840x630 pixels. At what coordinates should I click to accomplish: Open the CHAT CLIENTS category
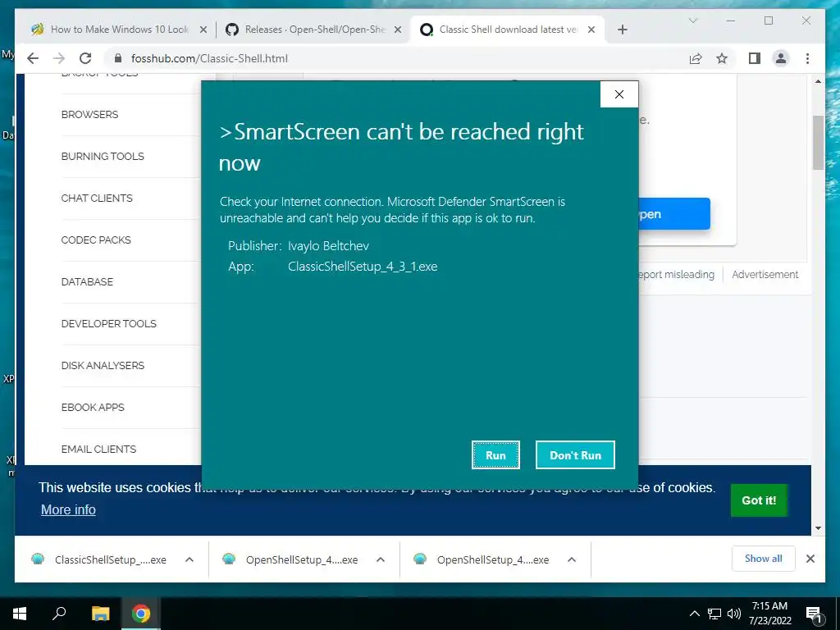97,199
